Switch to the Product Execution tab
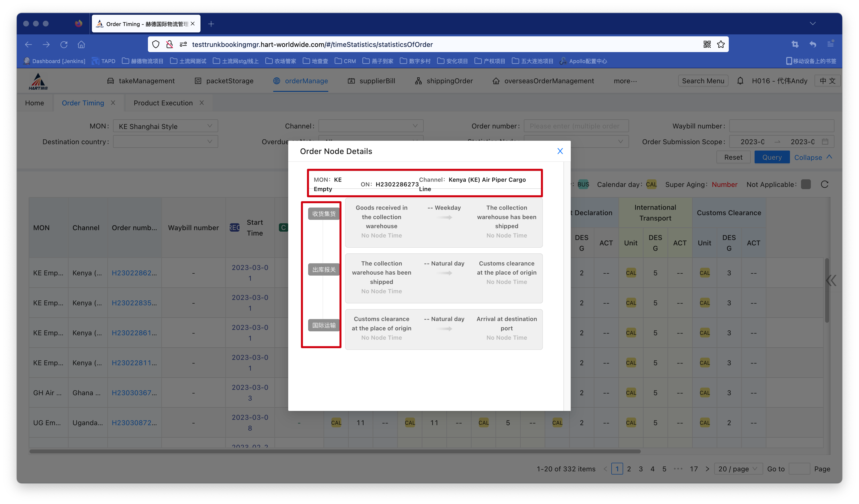This screenshot has width=859, height=504. pos(163,103)
